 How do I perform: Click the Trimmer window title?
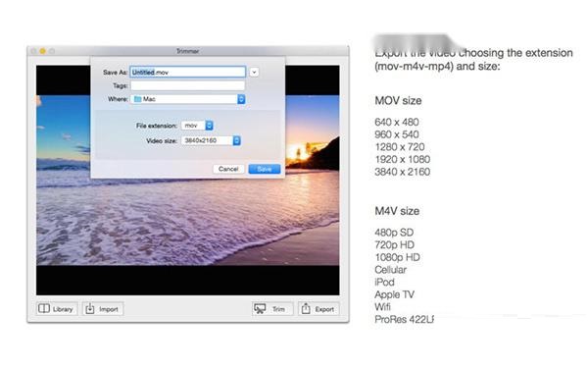[187, 51]
